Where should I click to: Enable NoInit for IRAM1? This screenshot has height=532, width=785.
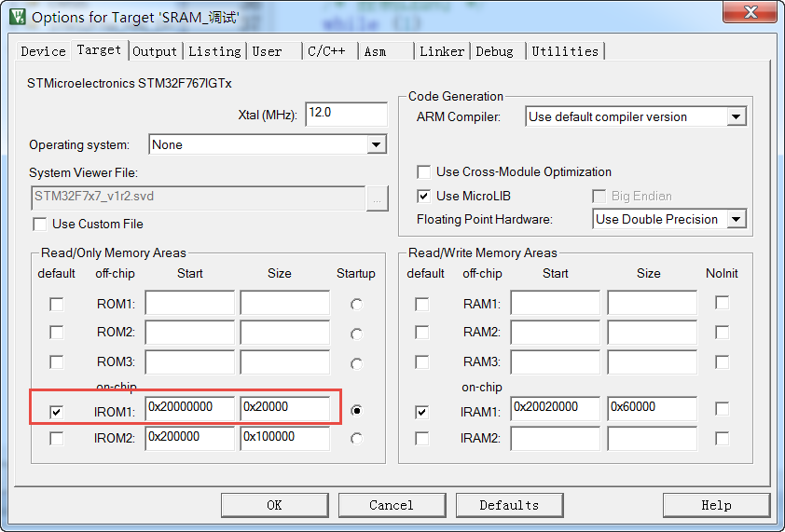point(722,409)
